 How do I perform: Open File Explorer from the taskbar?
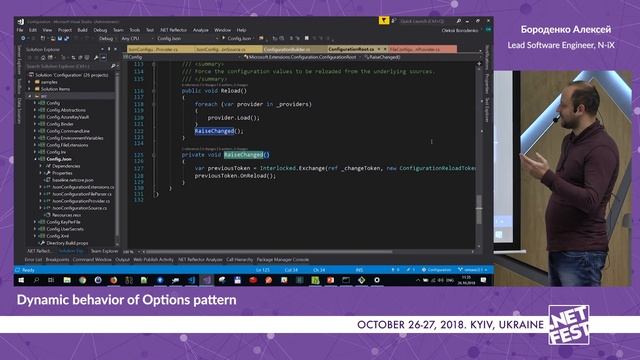coord(67,280)
